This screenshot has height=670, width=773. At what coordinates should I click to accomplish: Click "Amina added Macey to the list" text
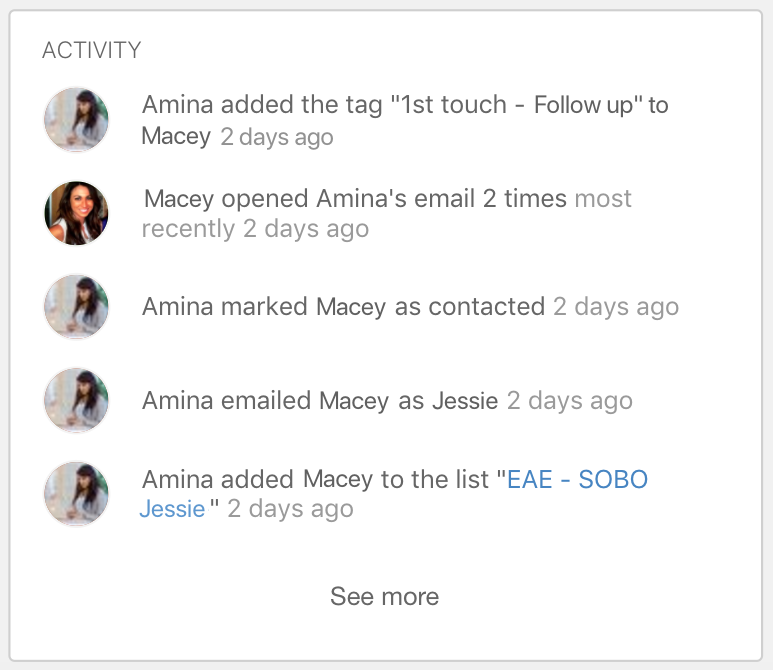316,479
